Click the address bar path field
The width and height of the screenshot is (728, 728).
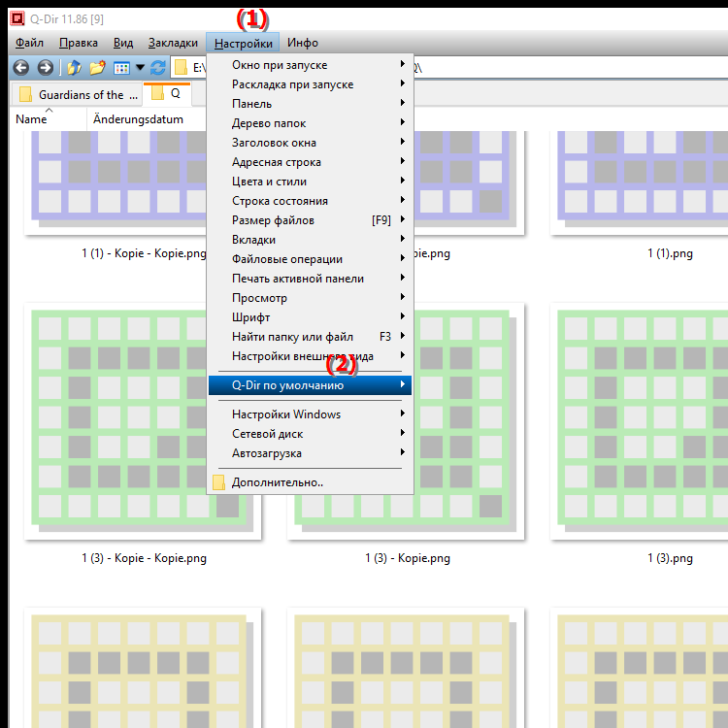(571, 68)
